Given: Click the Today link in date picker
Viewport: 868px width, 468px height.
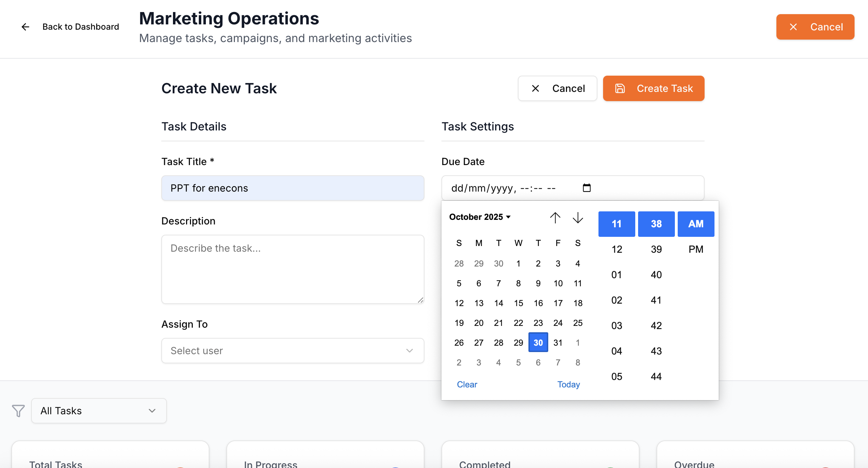Looking at the screenshot, I should pyautogui.click(x=568, y=384).
